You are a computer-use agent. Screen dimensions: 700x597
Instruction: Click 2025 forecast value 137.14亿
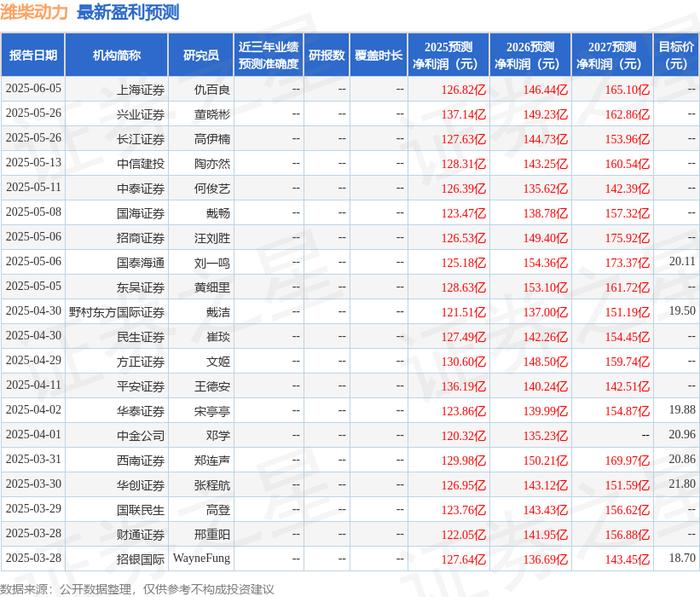[x=463, y=115]
